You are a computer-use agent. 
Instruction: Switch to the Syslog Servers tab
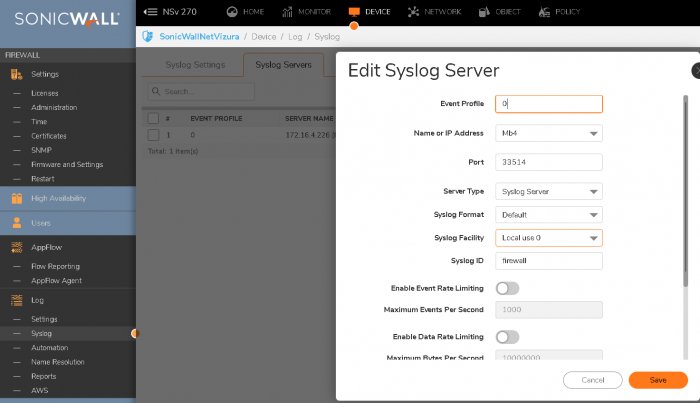[283, 65]
